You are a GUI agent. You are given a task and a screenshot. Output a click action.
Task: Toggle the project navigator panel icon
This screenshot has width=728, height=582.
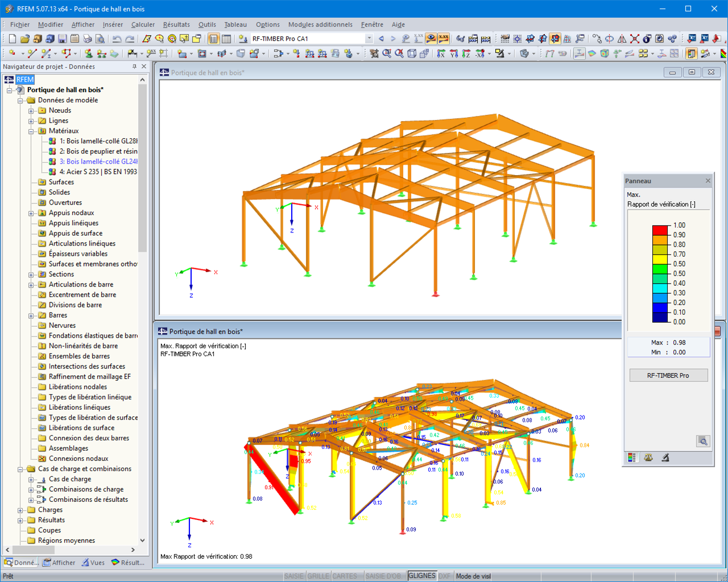click(213, 39)
